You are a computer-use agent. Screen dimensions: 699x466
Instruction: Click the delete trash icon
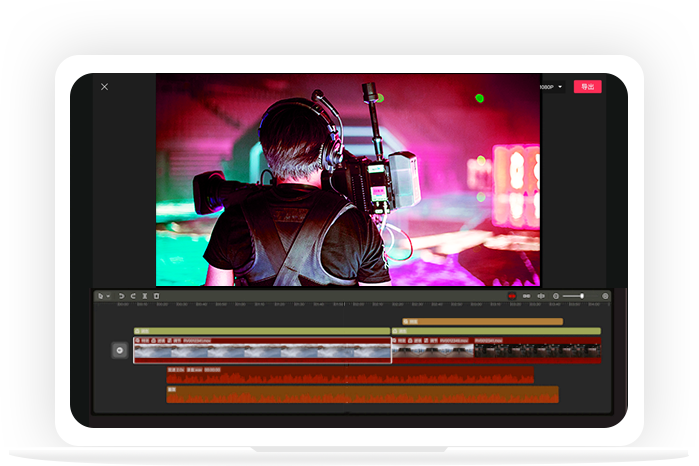(156, 296)
